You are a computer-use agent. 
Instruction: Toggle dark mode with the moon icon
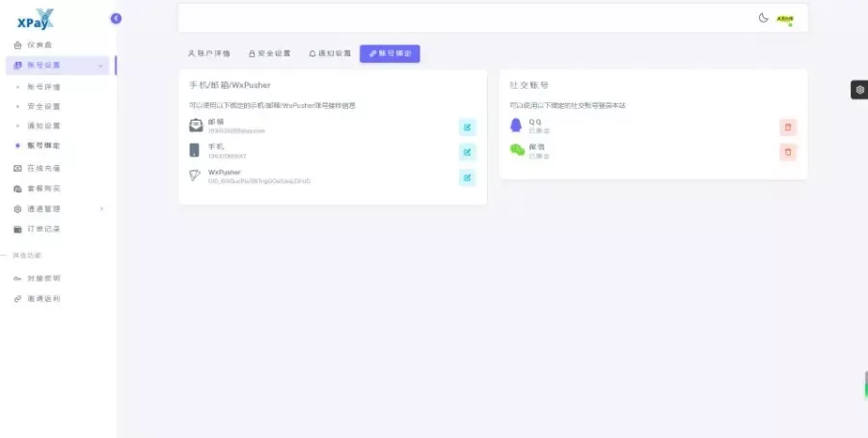pos(763,17)
